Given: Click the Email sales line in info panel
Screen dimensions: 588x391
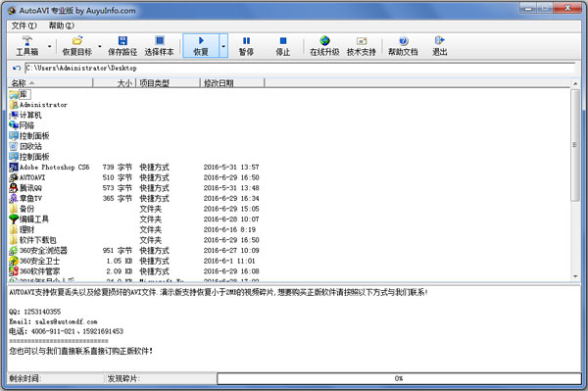Looking at the screenshot, I should click(x=53, y=321).
